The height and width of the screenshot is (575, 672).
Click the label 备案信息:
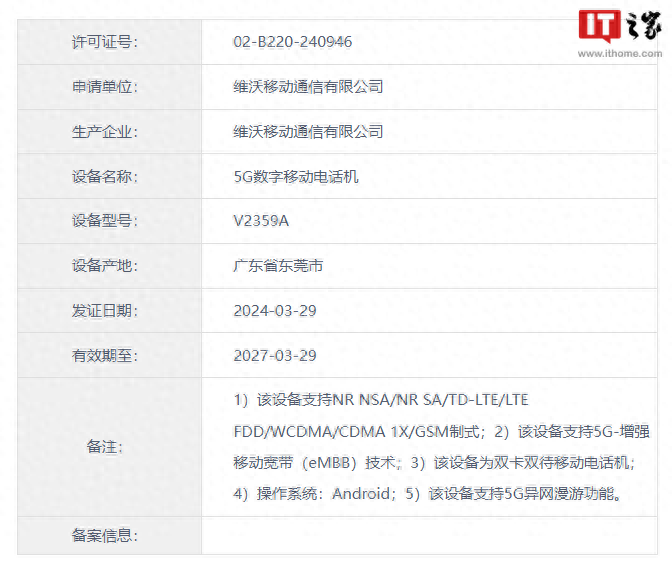pyautogui.click(x=105, y=536)
